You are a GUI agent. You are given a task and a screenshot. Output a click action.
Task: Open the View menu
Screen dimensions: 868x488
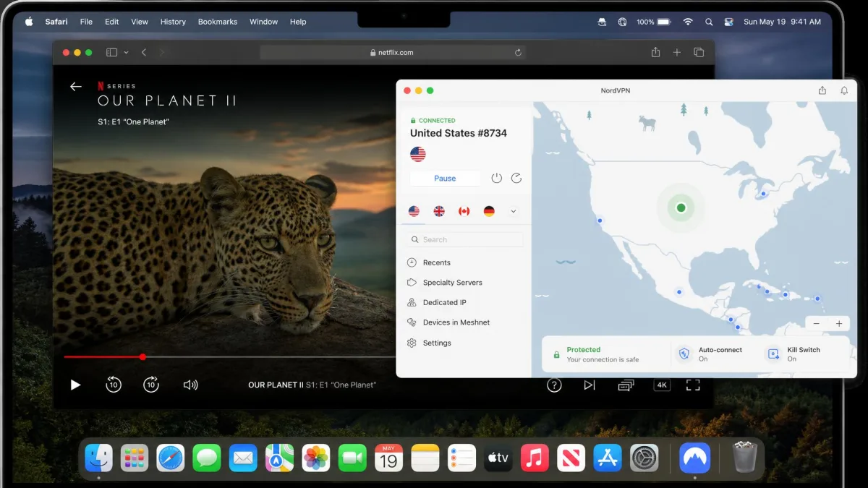click(x=140, y=22)
